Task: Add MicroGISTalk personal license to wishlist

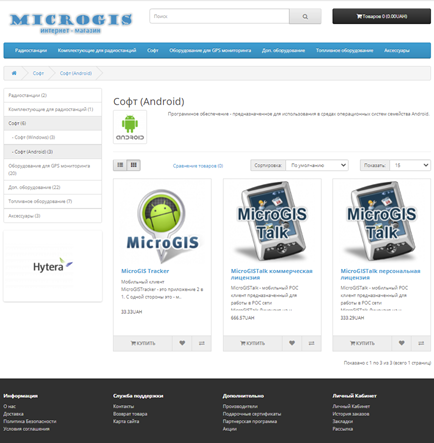Action: point(401,343)
